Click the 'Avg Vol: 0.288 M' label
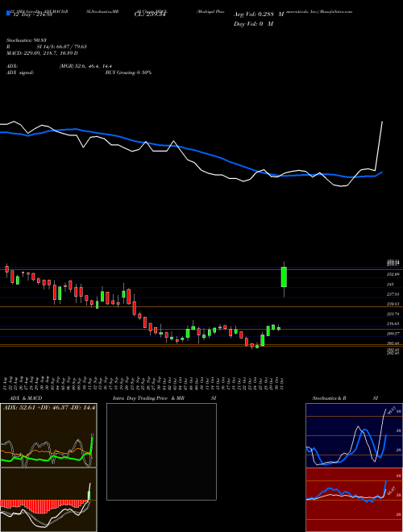 point(258,15)
